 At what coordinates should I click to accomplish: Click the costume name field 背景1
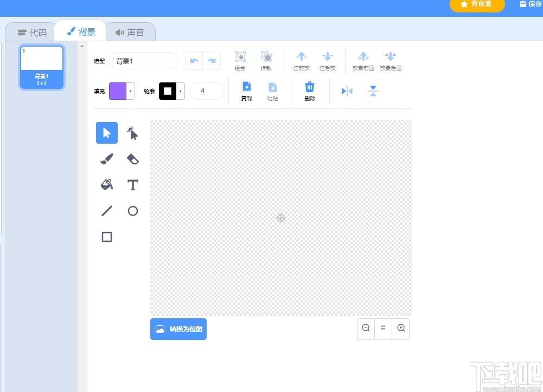pyautogui.click(x=144, y=61)
